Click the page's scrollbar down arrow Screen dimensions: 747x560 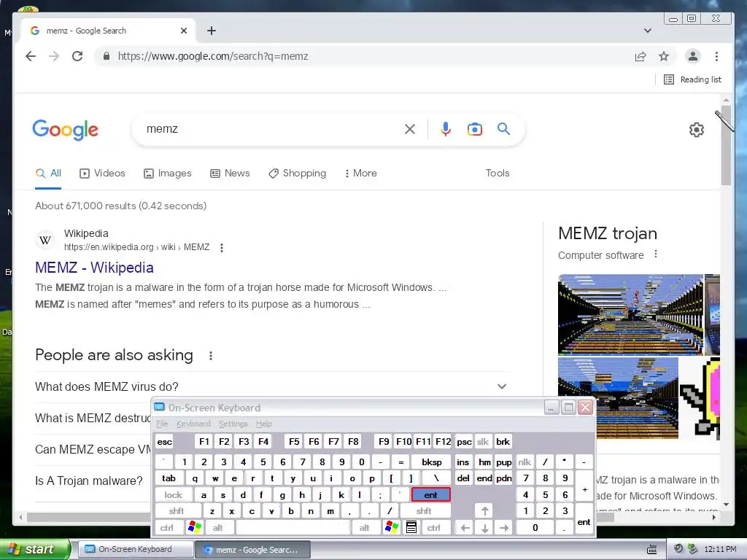click(x=726, y=505)
